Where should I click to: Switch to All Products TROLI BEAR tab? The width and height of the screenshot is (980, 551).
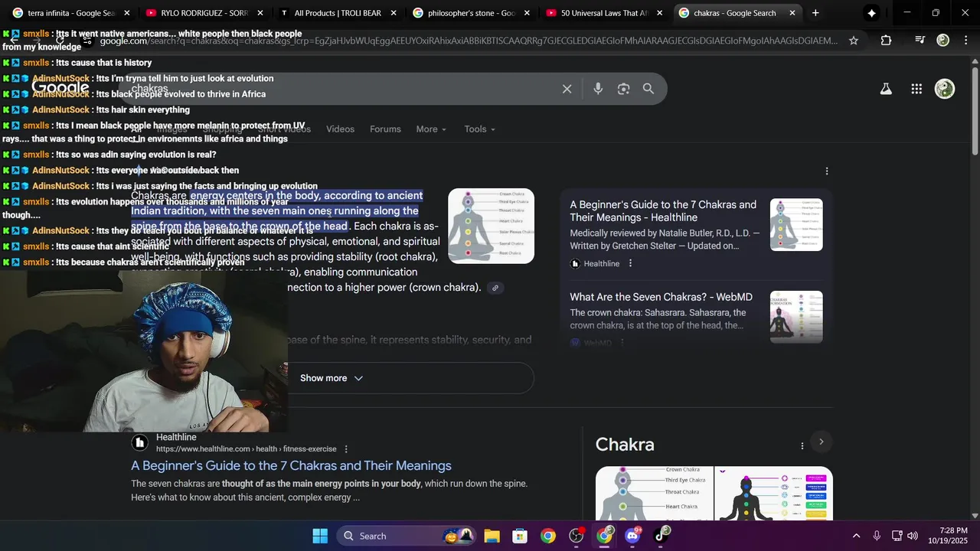(338, 13)
